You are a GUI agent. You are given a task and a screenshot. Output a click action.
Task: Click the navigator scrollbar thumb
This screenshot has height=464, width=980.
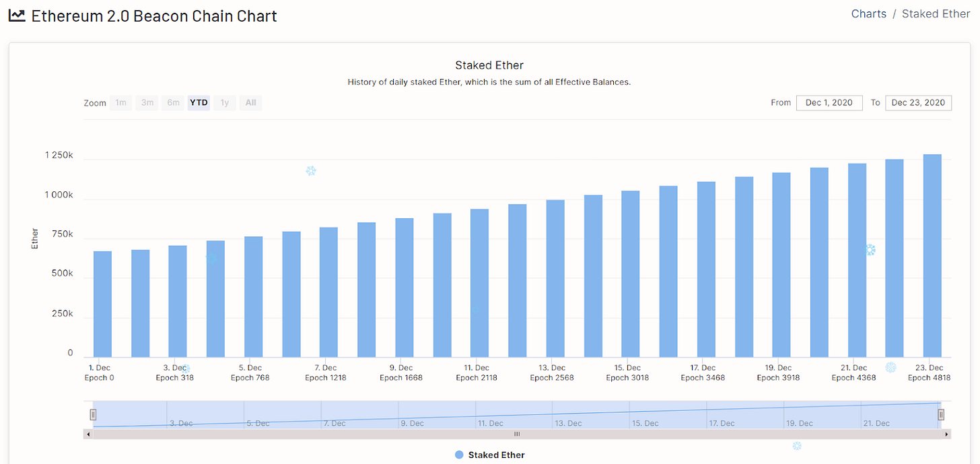coord(517,434)
